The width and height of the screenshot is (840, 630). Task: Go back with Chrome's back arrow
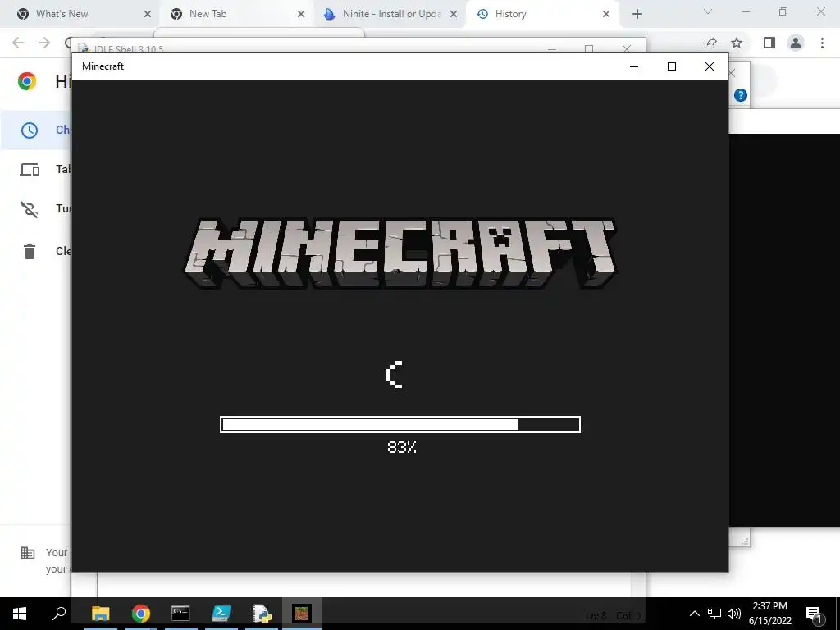[x=18, y=43]
